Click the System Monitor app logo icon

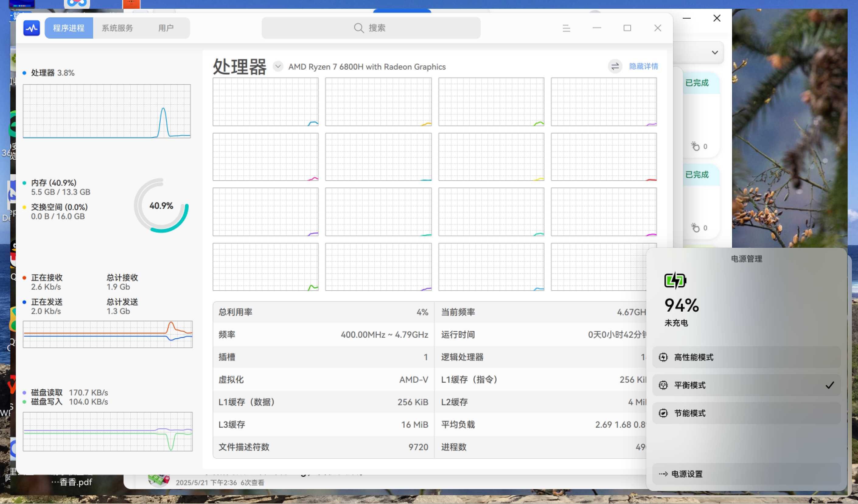tap(32, 28)
